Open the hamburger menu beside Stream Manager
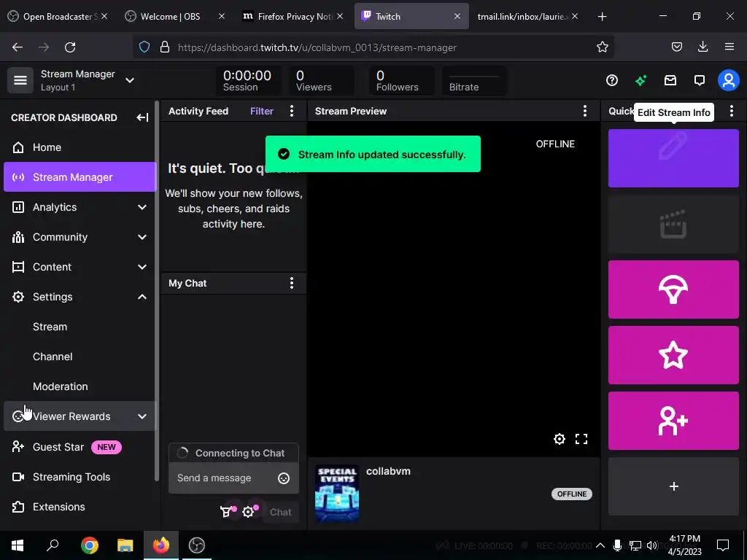 click(20, 80)
